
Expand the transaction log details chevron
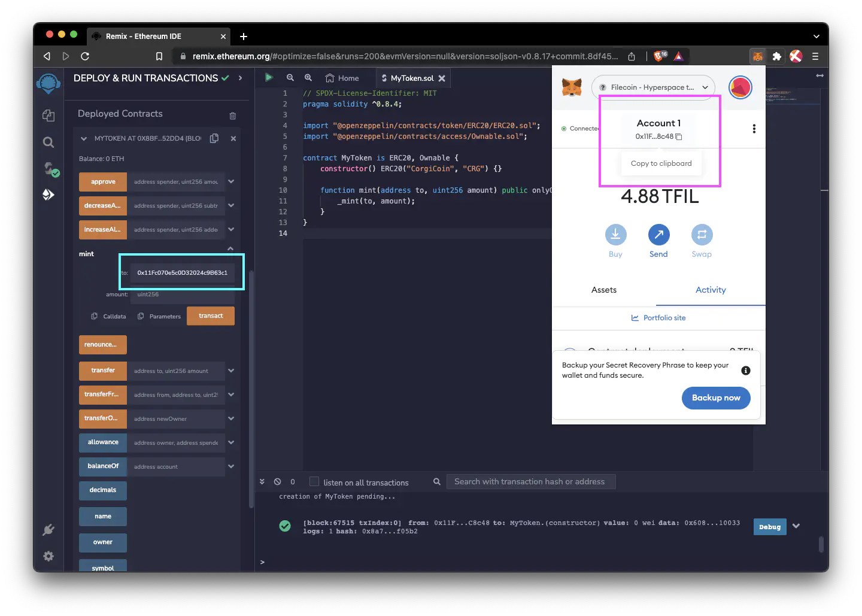pos(796,526)
